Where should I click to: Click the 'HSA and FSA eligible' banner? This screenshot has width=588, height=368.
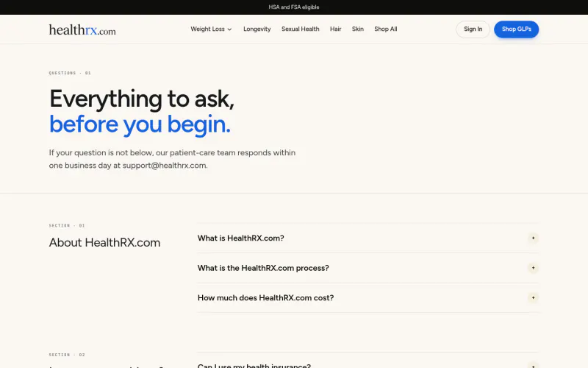coord(294,7)
